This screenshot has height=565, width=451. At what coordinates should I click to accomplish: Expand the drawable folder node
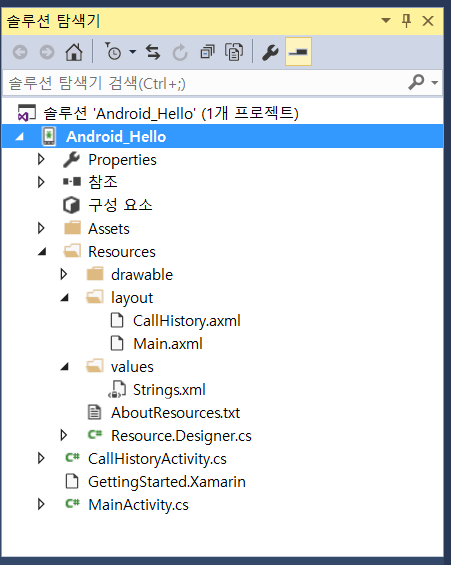(x=63, y=274)
